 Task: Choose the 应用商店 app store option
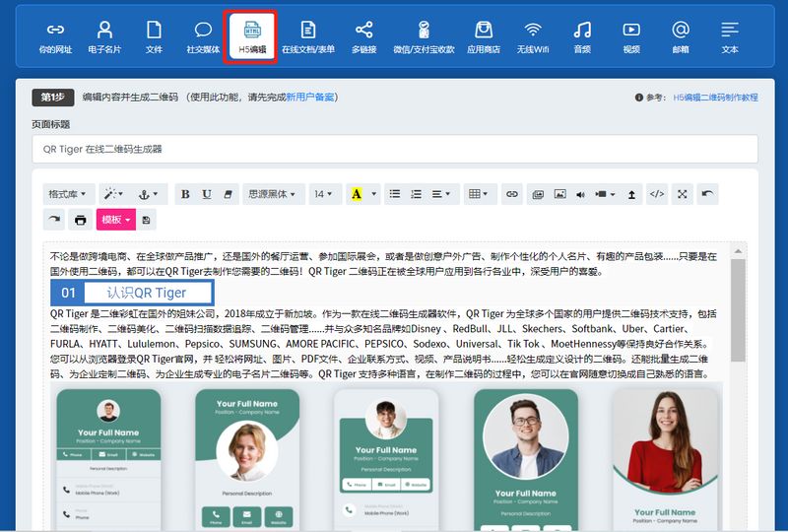click(x=484, y=37)
